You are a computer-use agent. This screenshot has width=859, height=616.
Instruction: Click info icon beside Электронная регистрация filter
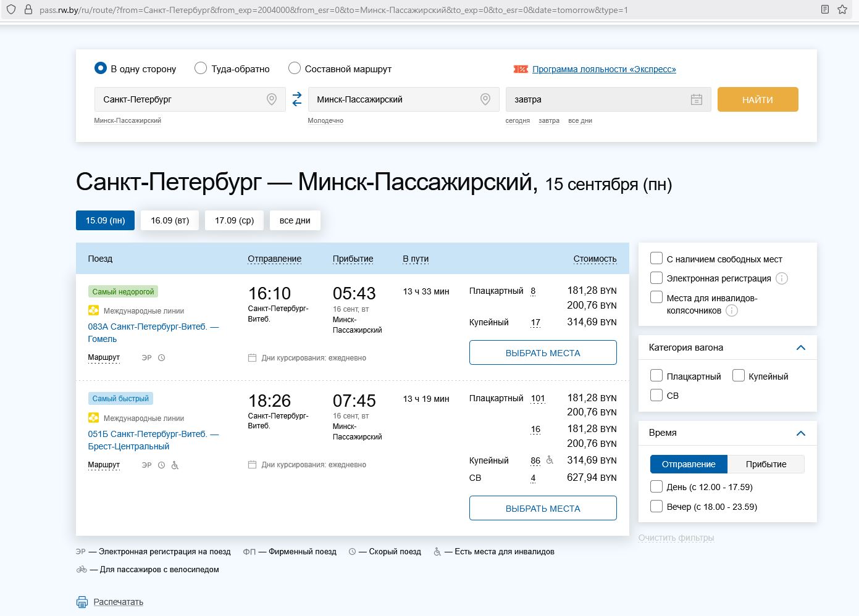[782, 278]
